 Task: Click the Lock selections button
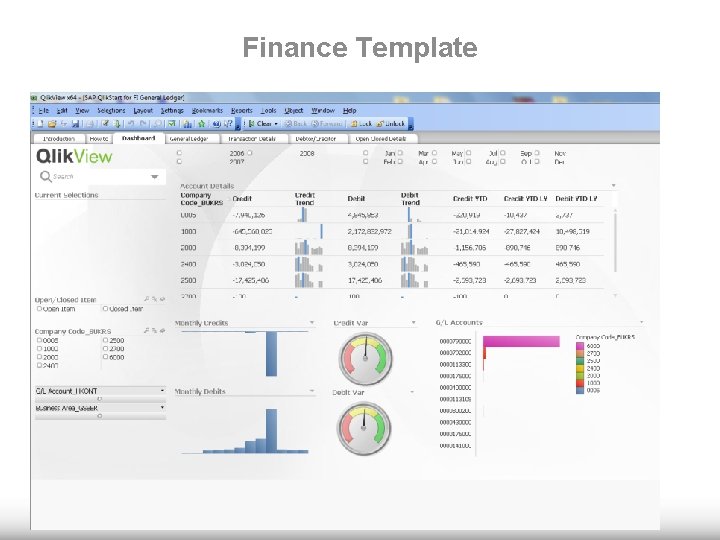point(361,124)
